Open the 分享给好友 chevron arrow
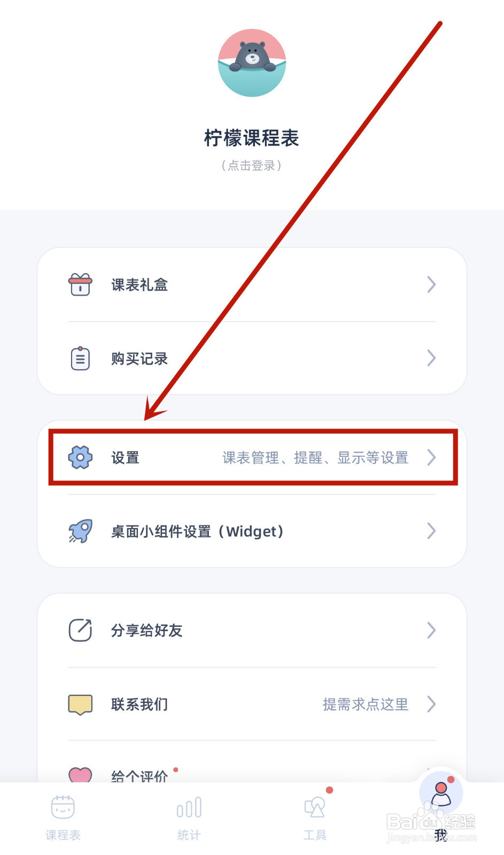504x855 pixels. click(431, 630)
